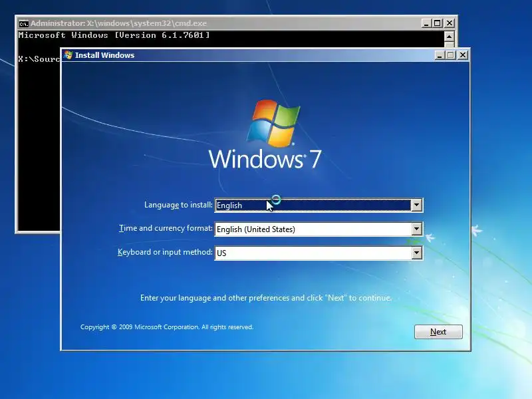This screenshot has width=532, height=399.
Task: Expand Keyboard or input method dropdown arrow
Action: coord(417,253)
